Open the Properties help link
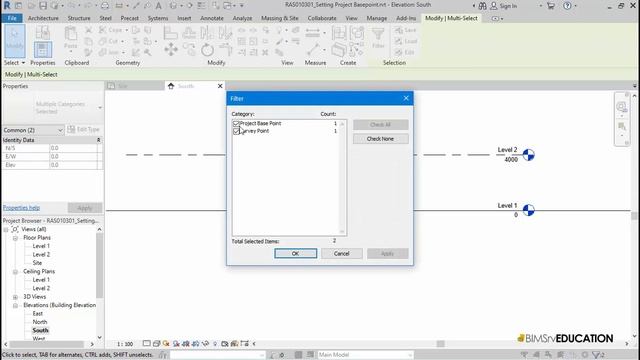The height and width of the screenshot is (360, 640). 21,208
